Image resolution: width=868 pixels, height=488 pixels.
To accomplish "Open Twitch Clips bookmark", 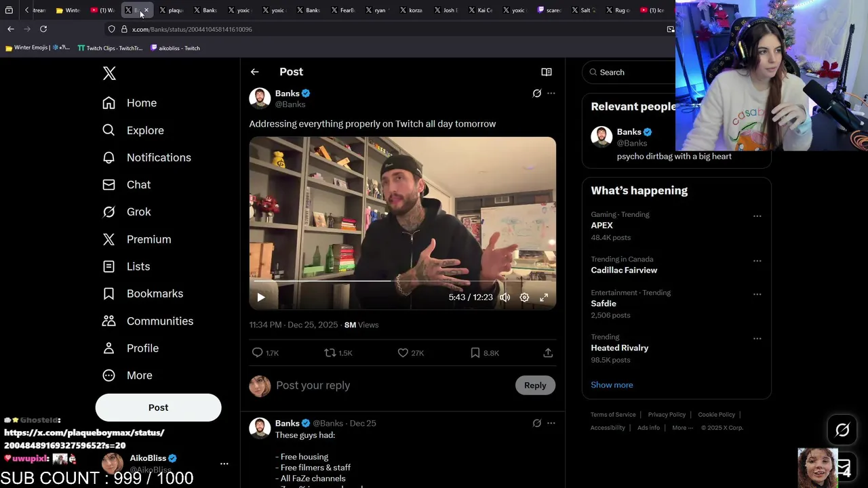I will pos(110,48).
